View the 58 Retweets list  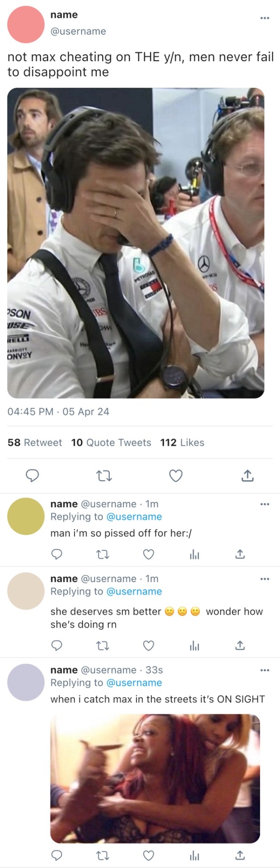pyautogui.click(x=35, y=443)
